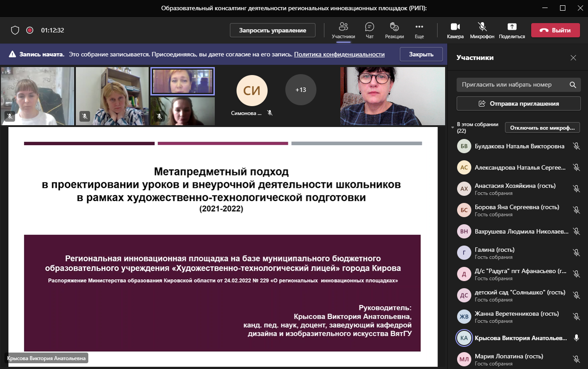Click the meeting timer 01:12:32

tap(53, 30)
